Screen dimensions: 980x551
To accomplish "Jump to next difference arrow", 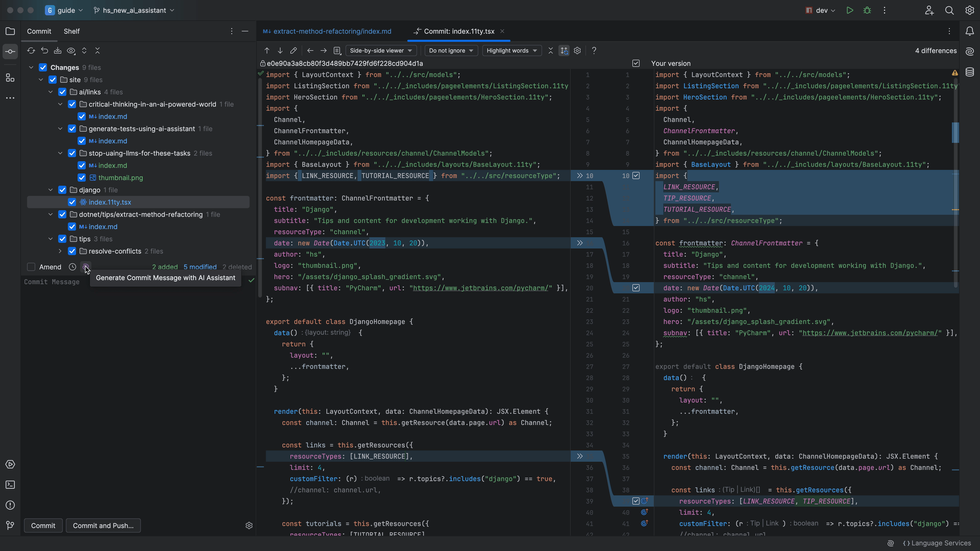I will click(x=280, y=51).
